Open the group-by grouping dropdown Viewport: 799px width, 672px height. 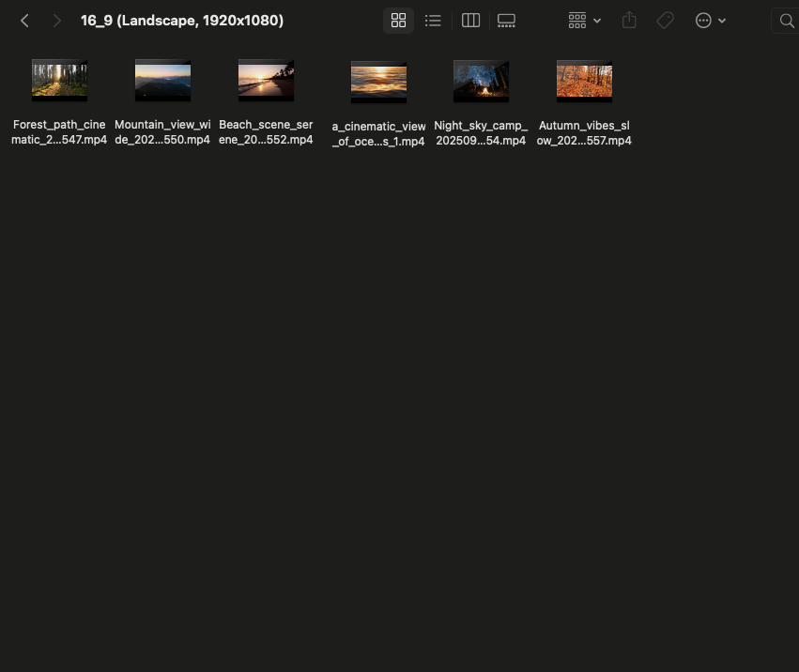[584, 21]
